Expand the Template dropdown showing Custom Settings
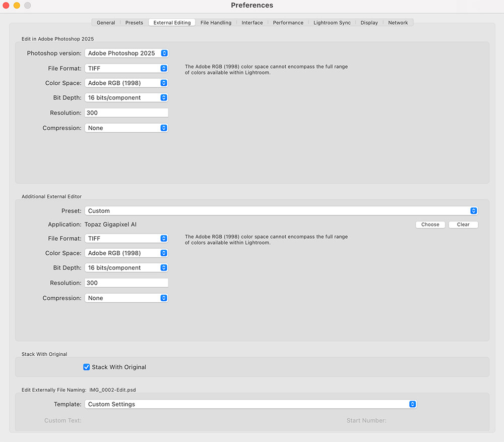The width and height of the screenshot is (504, 442). pos(250,404)
